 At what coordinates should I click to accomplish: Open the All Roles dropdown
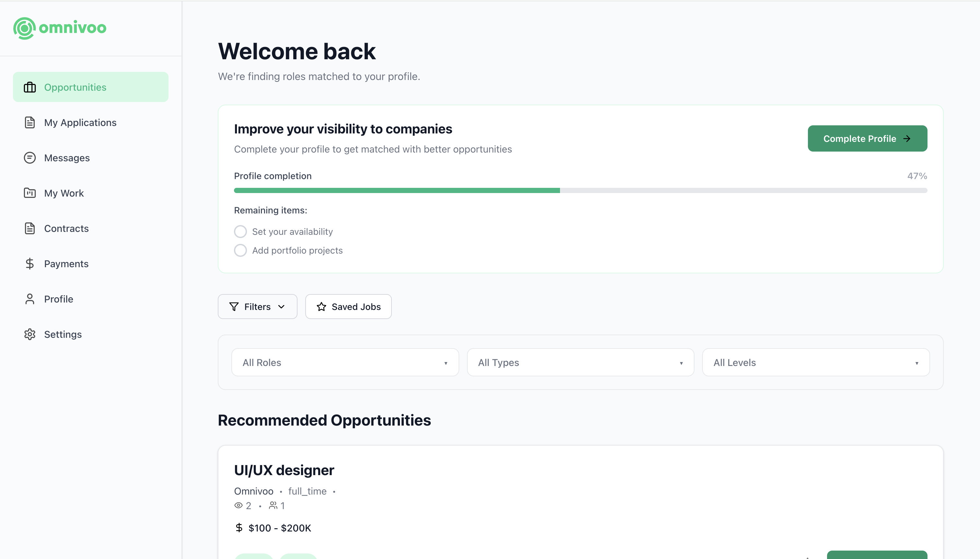(345, 362)
